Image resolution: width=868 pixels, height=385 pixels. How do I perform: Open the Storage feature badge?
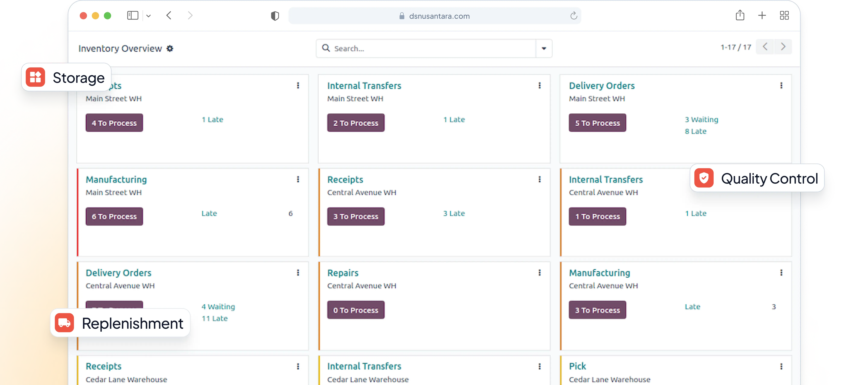click(66, 77)
